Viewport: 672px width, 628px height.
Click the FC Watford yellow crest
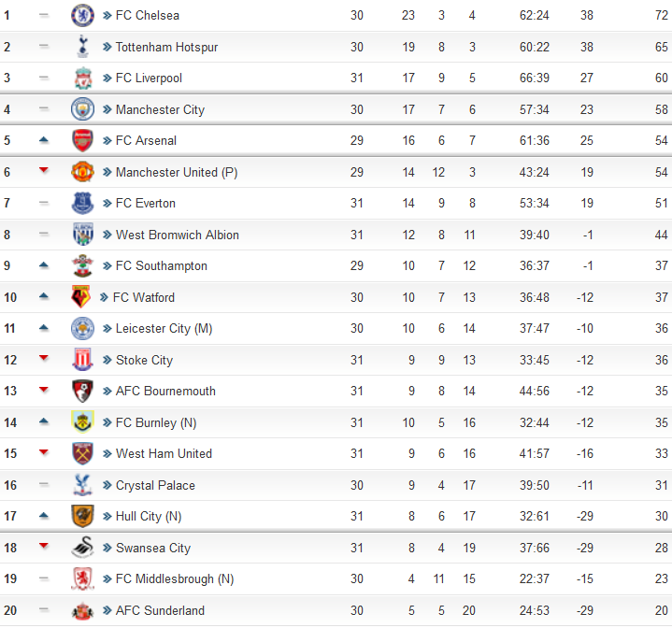tap(81, 297)
